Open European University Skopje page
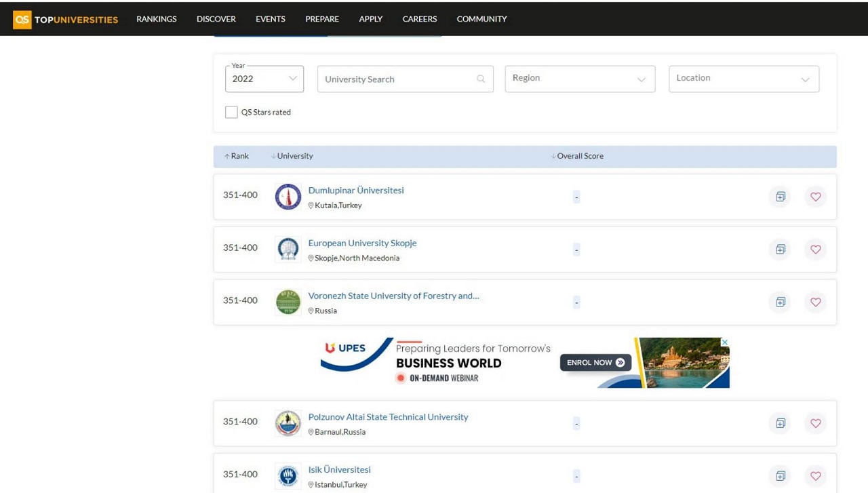The image size is (868, 493). tap(363, 243)
